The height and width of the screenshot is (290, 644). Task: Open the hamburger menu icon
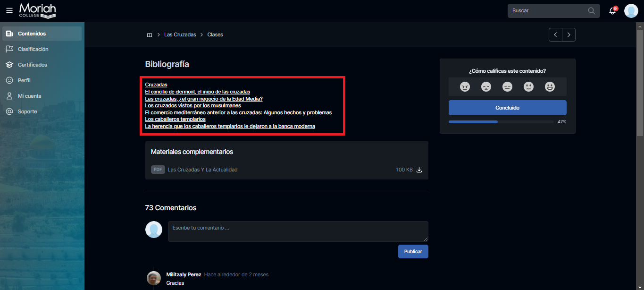click(9, 10)
